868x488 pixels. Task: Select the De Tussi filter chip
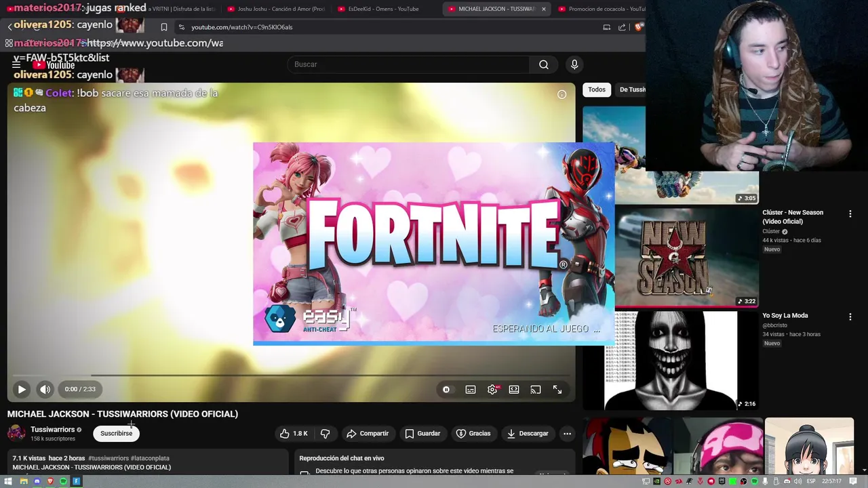(631, 89)
